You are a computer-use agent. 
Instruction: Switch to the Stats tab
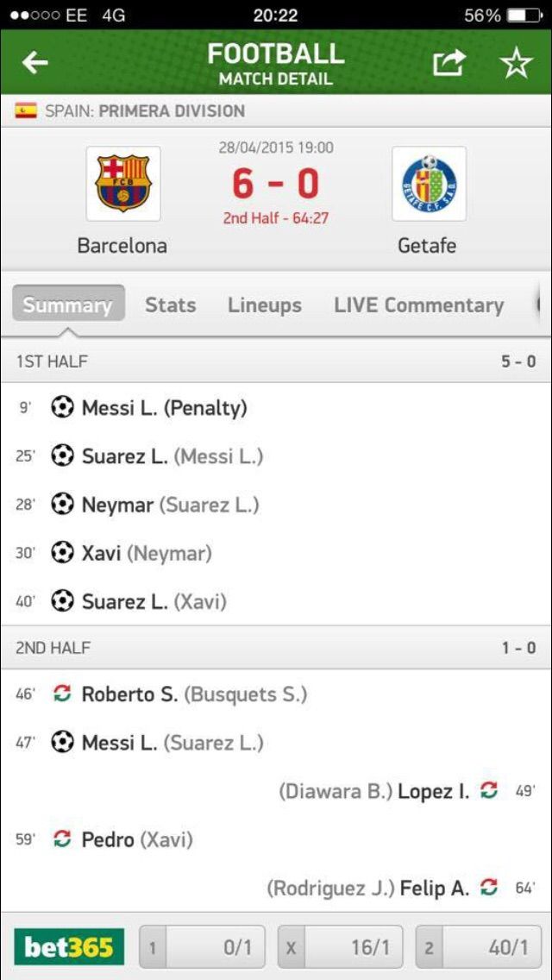tap(170, 305)
